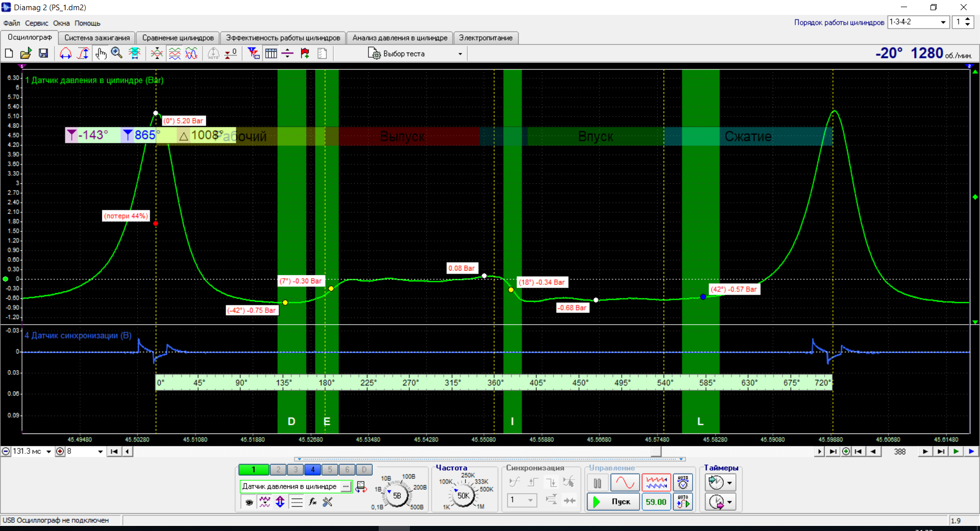Viewport: 980px width, 531px height.
Task: Click the 59.00 value button
Action: 656,502
